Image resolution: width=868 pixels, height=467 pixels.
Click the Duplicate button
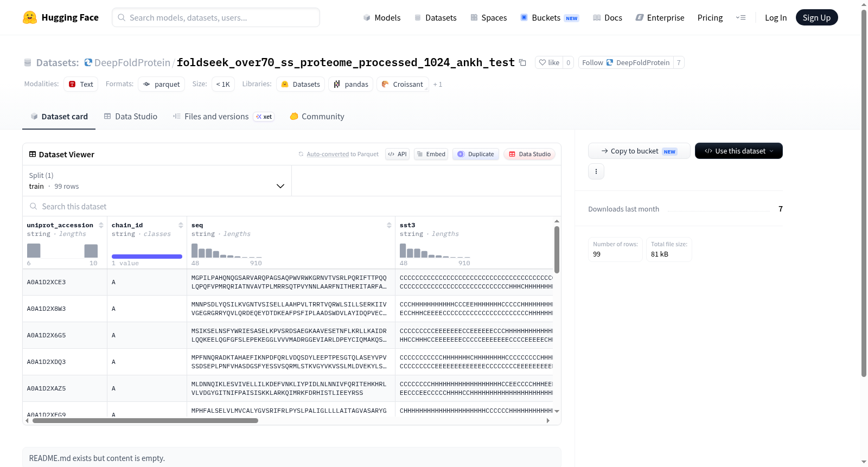(x=476, y=154)
